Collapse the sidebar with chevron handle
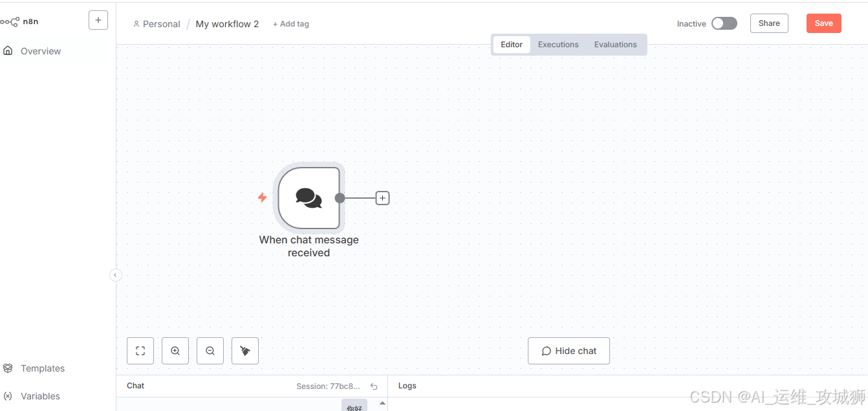Image resolution: width=868 pixels, height=411 pixels. [x=115, y=275]
